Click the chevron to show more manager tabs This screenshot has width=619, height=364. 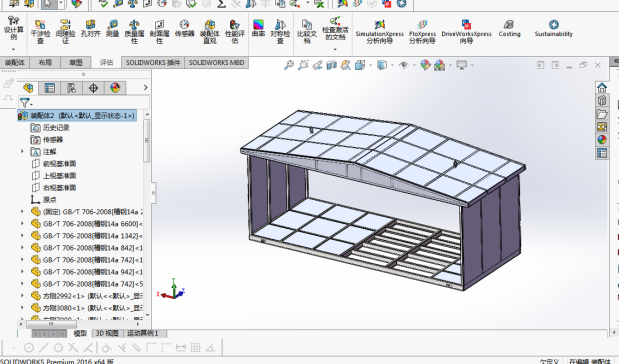(146, 88)
